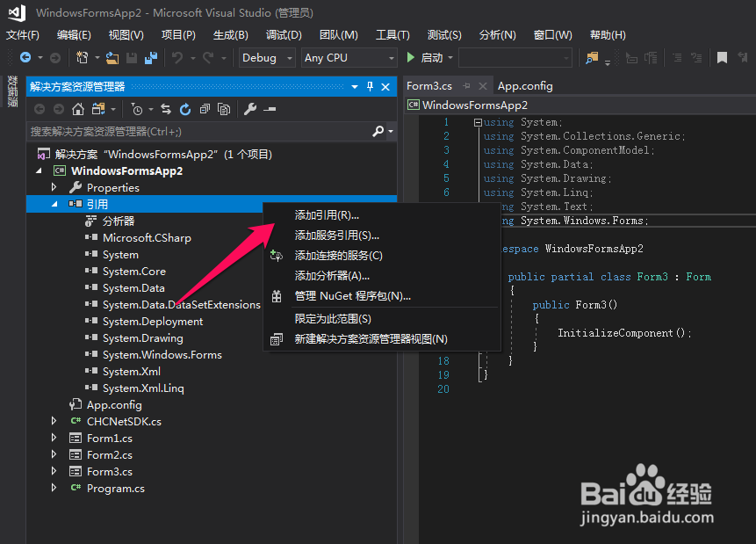This screenshot has height=544, width=756.
Task: Select System.Xml.Linq reference
Action: pos(143,388)
